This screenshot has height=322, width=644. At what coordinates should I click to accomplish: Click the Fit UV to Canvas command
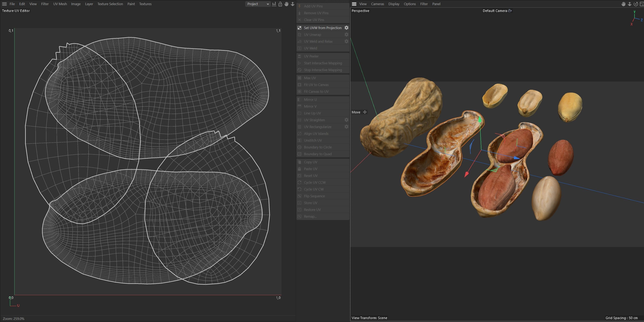(x=323, y=85)
